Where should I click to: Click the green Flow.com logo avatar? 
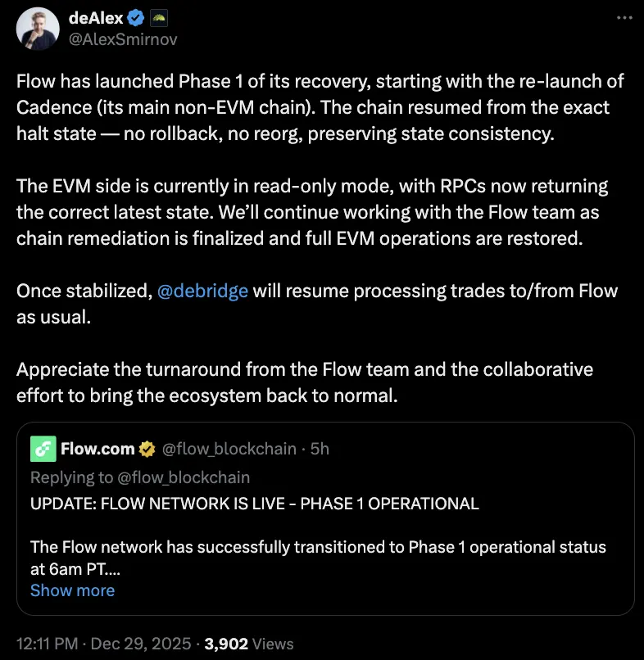[x=43, y=449]
